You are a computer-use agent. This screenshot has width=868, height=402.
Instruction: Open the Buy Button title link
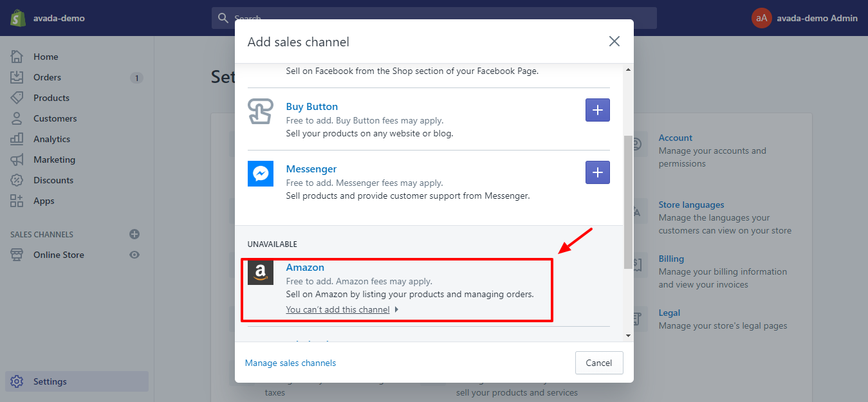312,107
